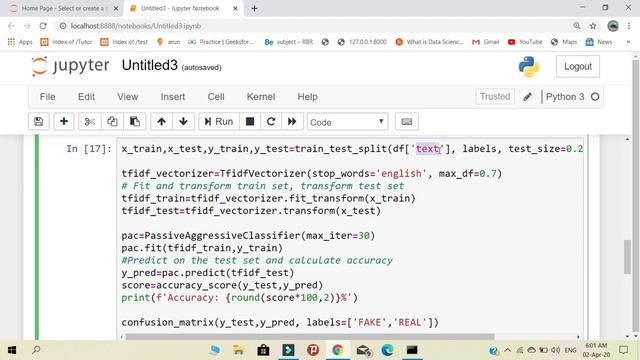The width and height of the screenshot is (640, 360).
Task: Run the current cell
Action: point(219,122)
